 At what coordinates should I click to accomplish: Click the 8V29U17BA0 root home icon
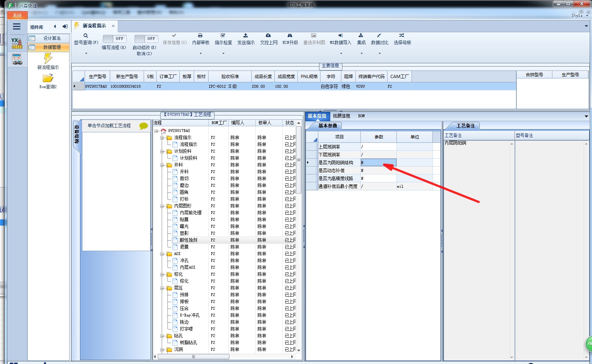tap(163, 131)
